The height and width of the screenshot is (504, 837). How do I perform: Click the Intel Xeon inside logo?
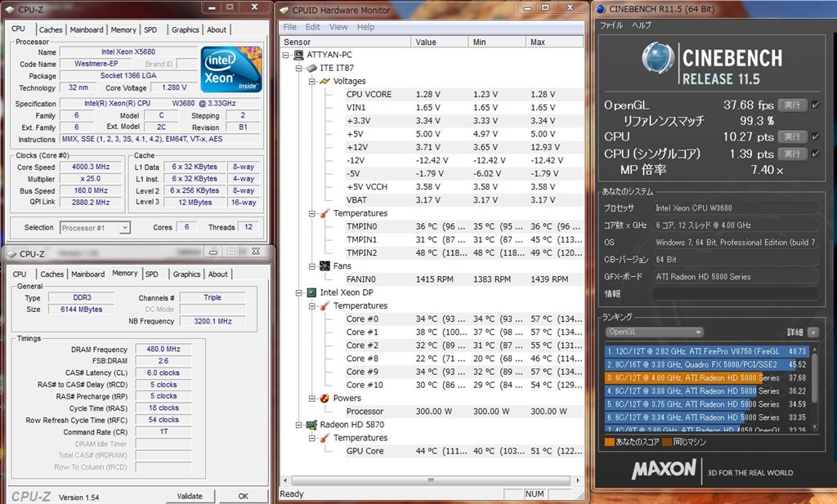pos(231,69)
